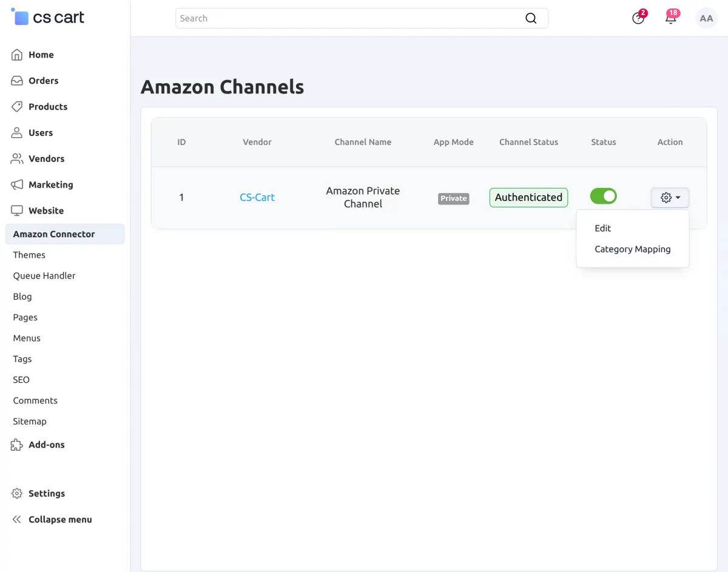Click the Authenticated channel status badge

point(528,198)
